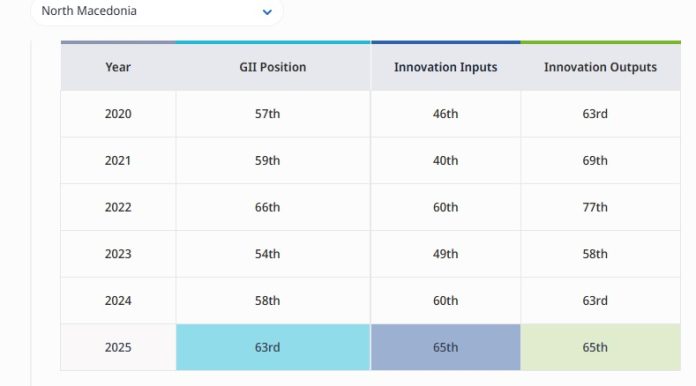Click the Year column header

click(118, 67)
